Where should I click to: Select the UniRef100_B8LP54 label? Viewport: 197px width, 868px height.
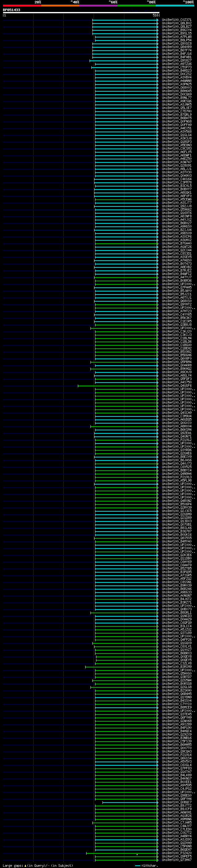[176, 40]
